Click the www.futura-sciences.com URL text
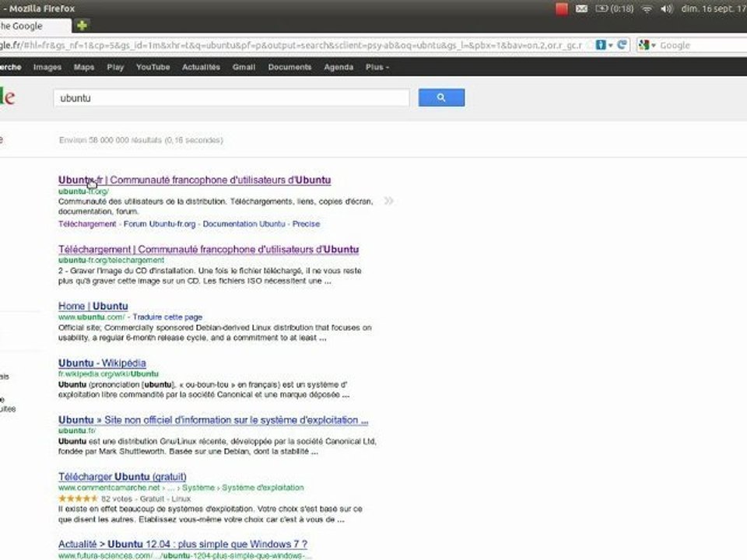This screenshot has width=747, height=560. pos(185,555)
